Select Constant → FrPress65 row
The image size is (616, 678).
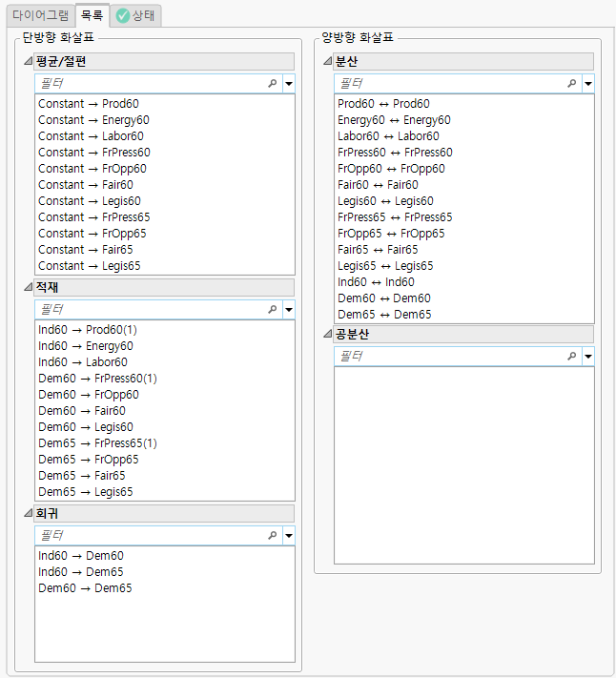(165, 217)
